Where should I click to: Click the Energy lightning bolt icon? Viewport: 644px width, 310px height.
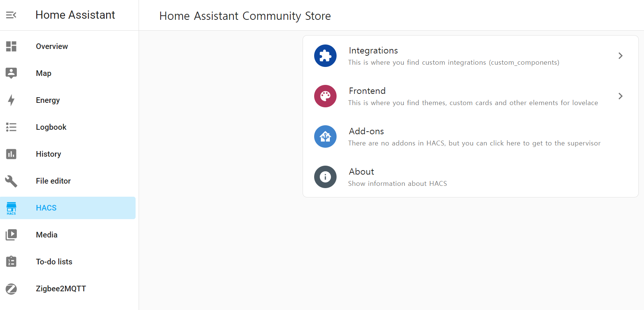[11, 100]
